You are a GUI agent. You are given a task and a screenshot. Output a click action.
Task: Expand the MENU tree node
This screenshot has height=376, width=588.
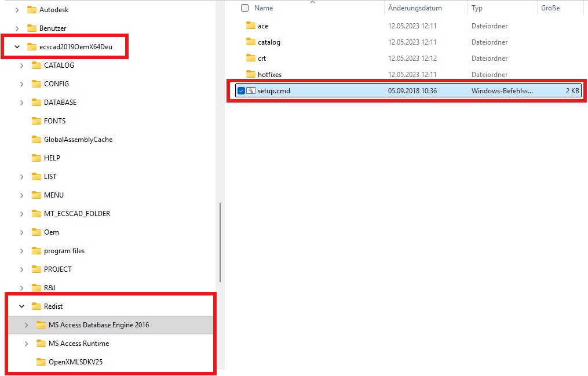pos(22,195)
